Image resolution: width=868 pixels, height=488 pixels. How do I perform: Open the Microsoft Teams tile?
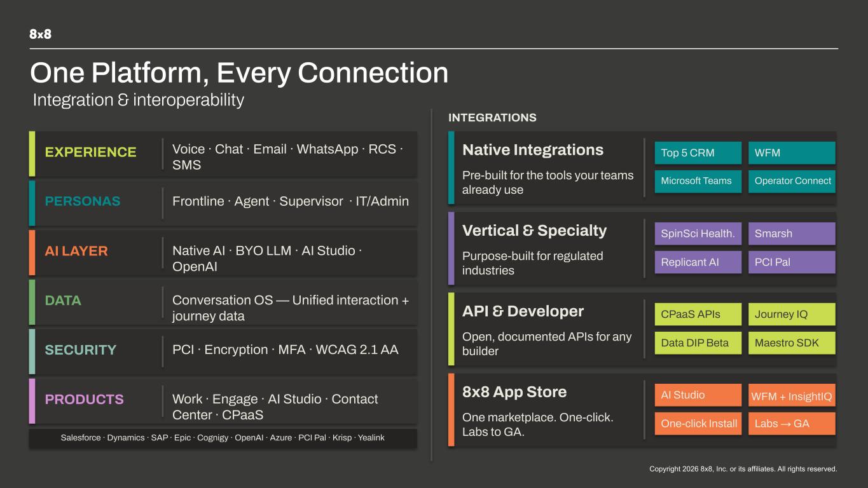tap(698, 181)
